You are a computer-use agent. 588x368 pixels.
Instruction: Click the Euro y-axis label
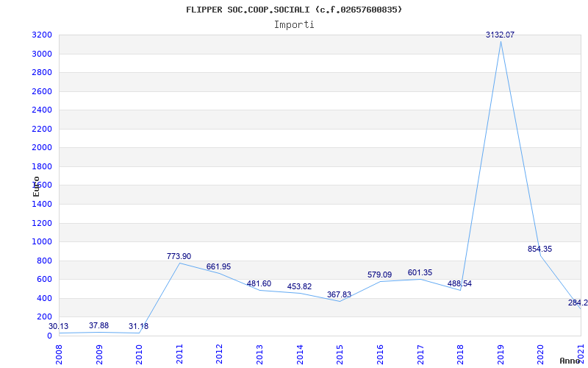click(x=36, y=185)
